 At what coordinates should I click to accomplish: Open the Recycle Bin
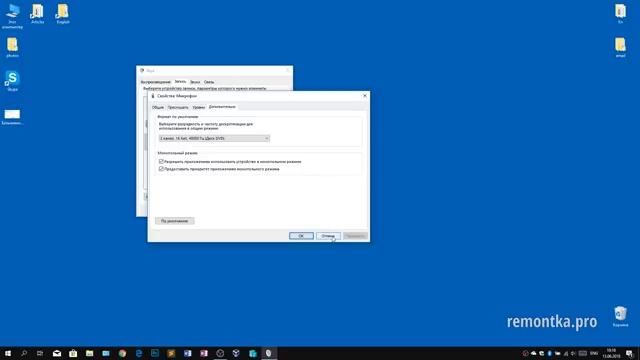pyautogui.click(x=620, y=316)
